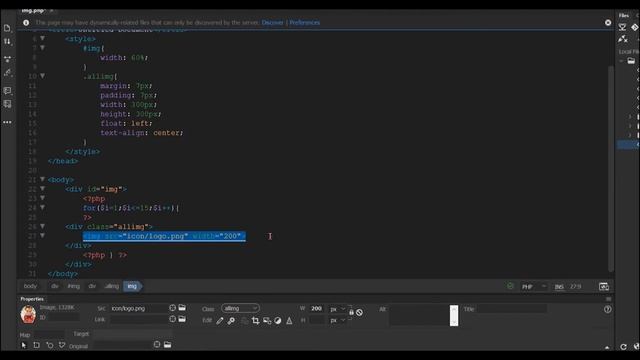Viewport: 640px width, 360px height.
Task: Reset image size circle-slash icon
Action: click(359, 313)
